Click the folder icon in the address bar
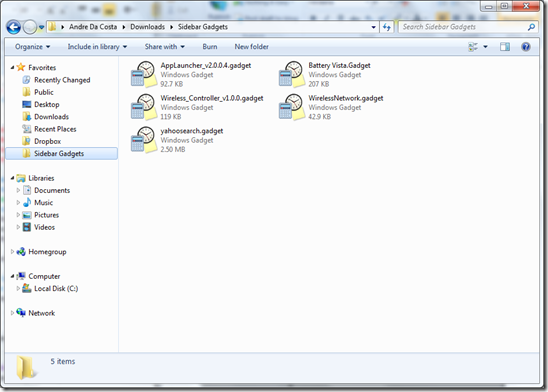Image resolution: width=548 pixels, height=392 pixels. pyautogui.click(x=52, y=27)
